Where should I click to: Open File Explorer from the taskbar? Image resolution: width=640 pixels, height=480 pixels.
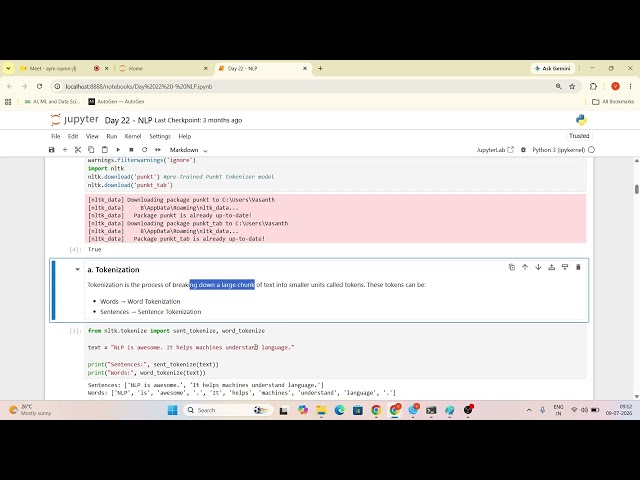[321, 410]
